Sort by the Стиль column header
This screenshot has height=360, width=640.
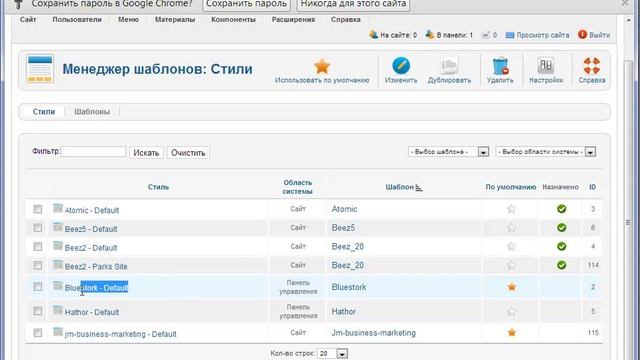point(158,187)
